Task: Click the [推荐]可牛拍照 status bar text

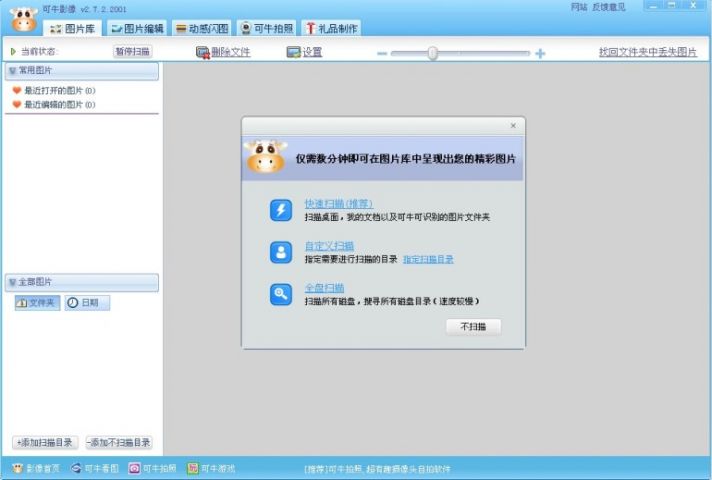Action: coord(377,469)
